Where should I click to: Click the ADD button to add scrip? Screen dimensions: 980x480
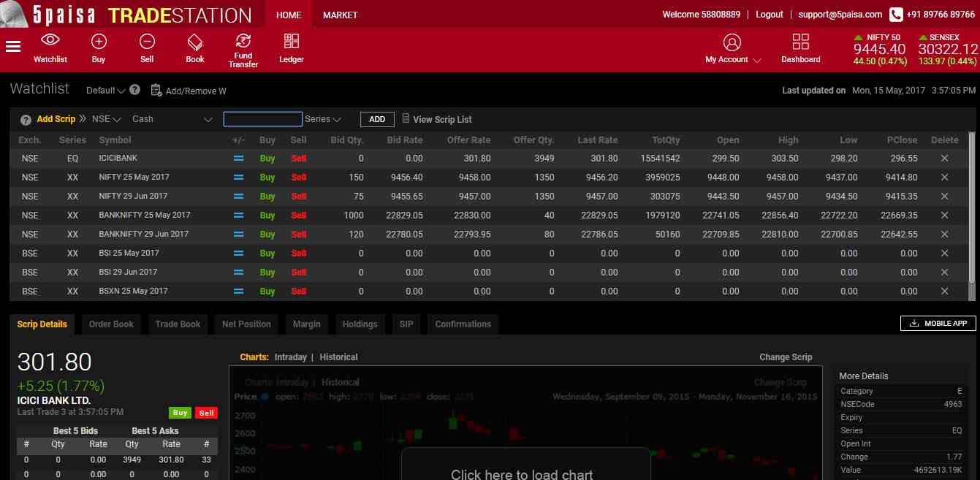coord(376,118)
